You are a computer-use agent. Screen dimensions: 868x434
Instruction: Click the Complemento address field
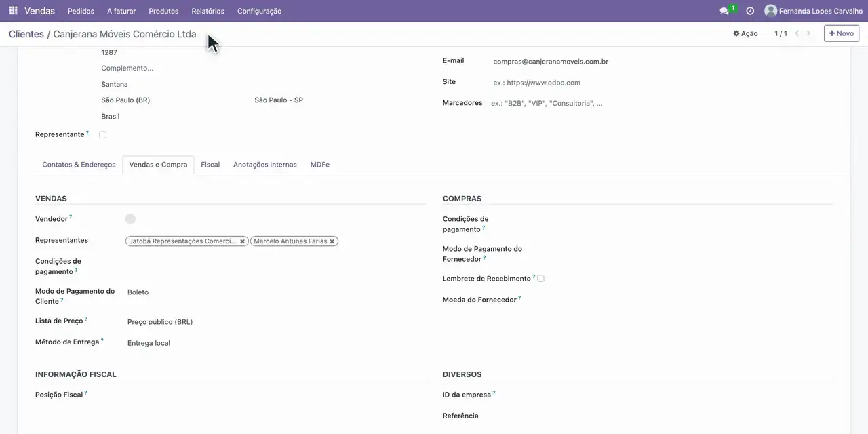click(x=262, y=68)
